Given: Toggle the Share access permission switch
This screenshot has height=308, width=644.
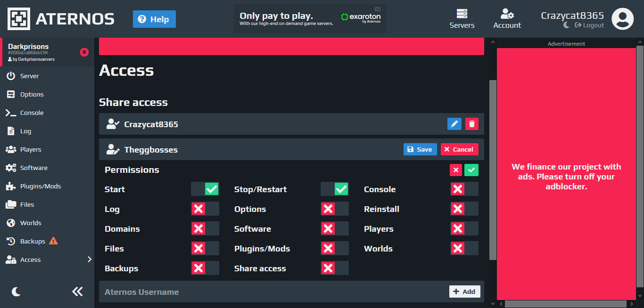Looking at the screenshot, I should pyautogui.click(x=335, y=268).
